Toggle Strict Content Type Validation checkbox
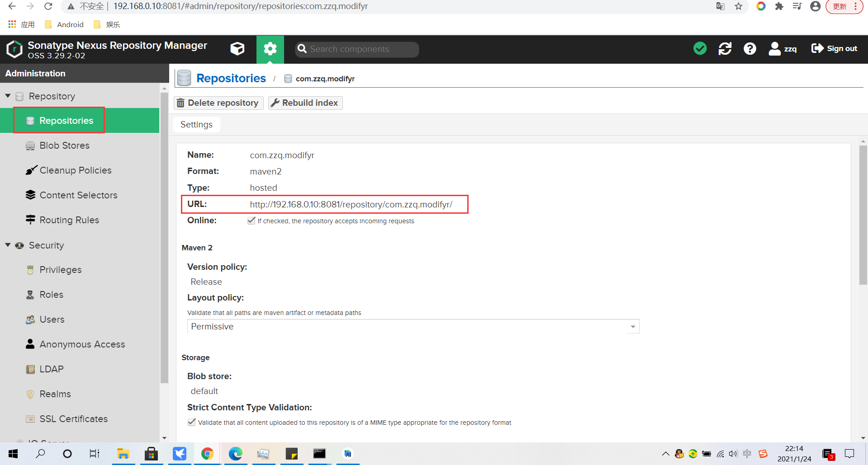Screen dimensions: 868x465 coord(192,422)
